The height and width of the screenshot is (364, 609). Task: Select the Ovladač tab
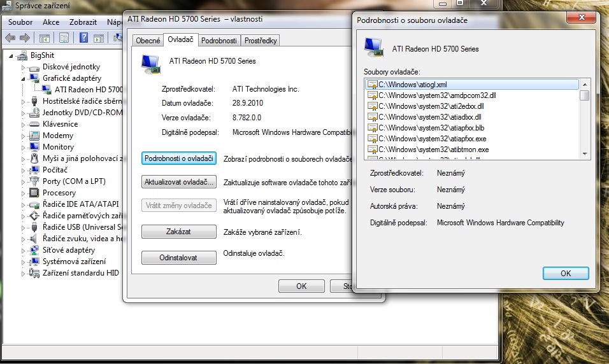(181, 39)
